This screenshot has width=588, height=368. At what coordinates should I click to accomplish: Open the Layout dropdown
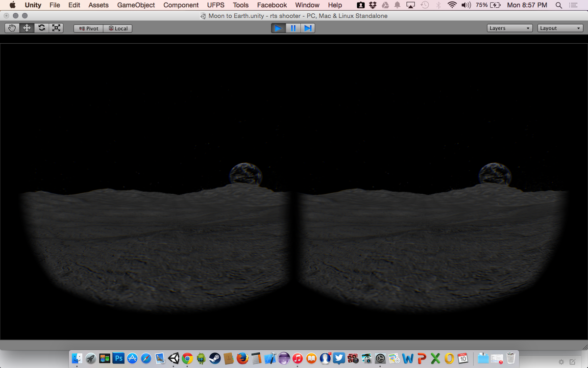[560, 28]
